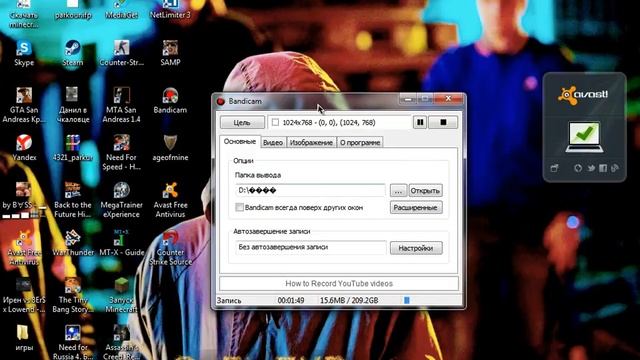Image resolution: width=640 pixels, height=360 pixels.
Task: Select the Bandicam desktop shortcut
Action: [x=170, y=96]
